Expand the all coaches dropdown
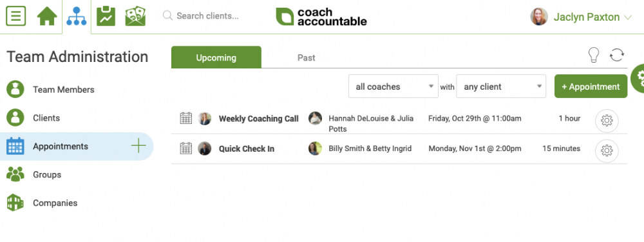644x242 pixels. click(393, 86)
